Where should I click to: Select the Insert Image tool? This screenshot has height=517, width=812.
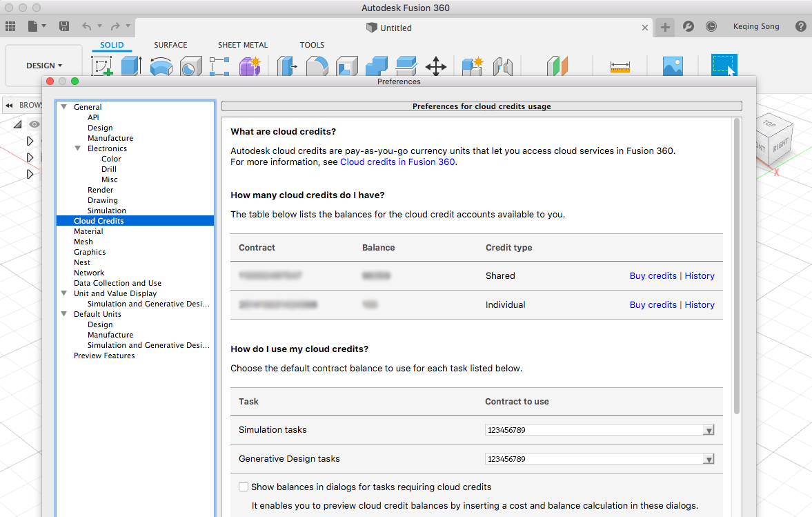tap(673, 66)
